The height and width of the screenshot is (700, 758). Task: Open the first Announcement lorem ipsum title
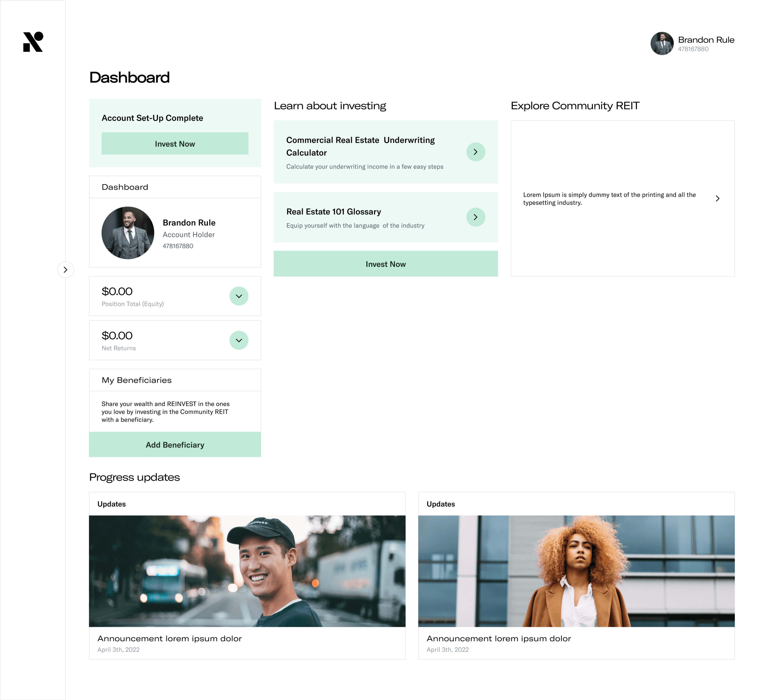tap(169, 639)
